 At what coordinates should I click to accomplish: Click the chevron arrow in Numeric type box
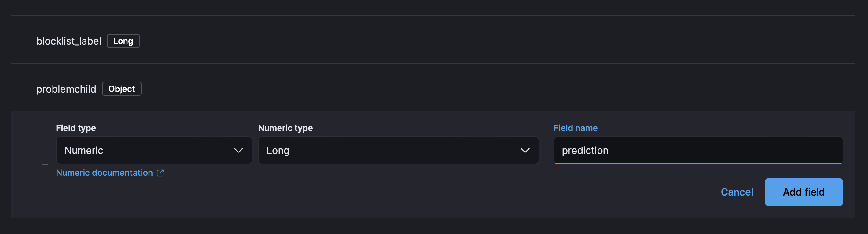click(525, 151)
